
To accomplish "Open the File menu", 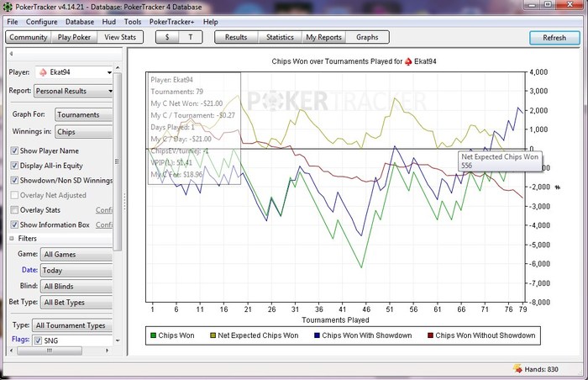I will 13,22.
